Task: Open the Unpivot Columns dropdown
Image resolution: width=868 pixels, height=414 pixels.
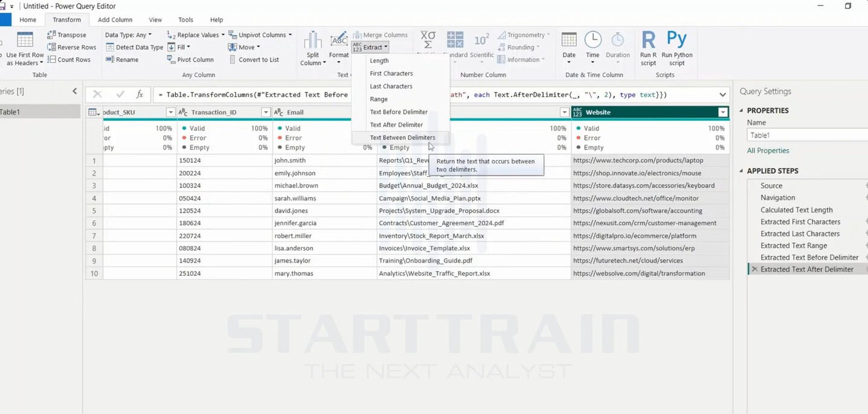Action: point(260,35)
